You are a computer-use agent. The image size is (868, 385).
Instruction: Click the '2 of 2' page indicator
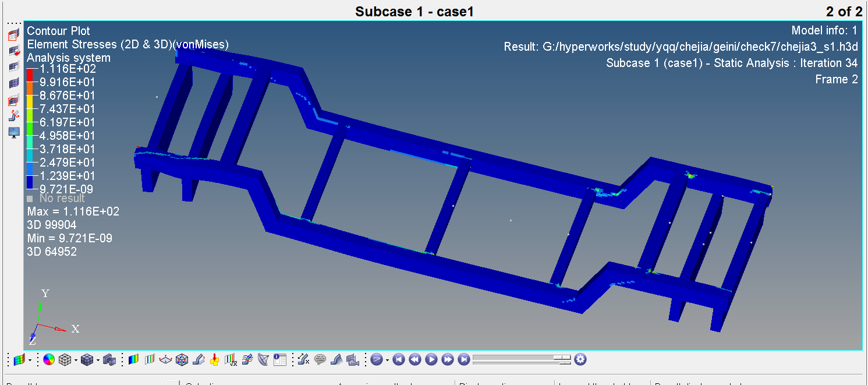pos(844,11)
